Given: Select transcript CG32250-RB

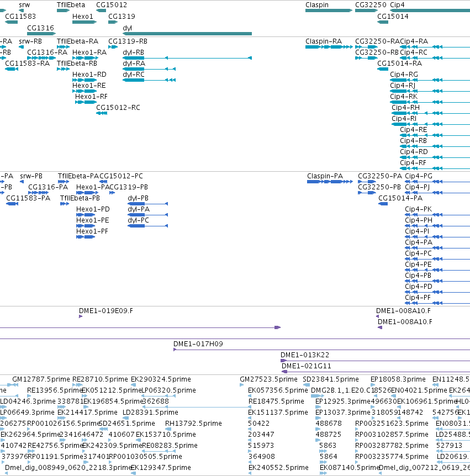Looking at the screenshot, I should click(x=377, y=52).
